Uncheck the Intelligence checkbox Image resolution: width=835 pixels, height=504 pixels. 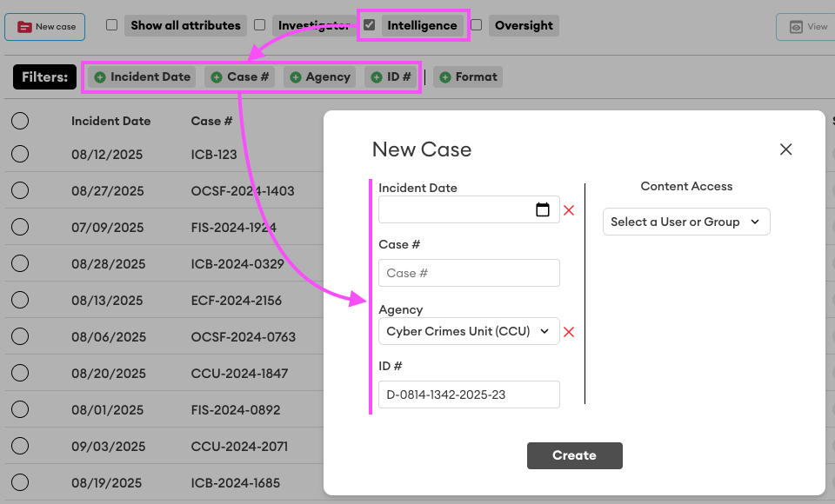[369, 25]
